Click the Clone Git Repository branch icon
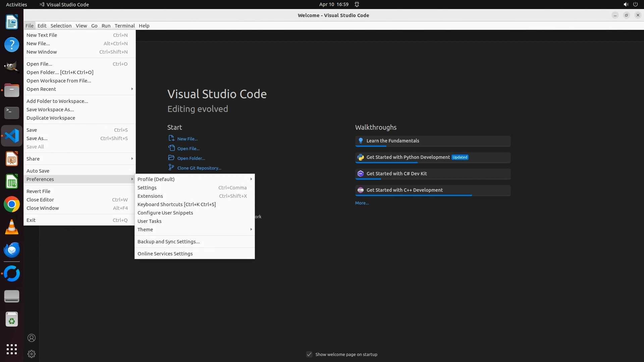This screenshot has width=644, height=362. [x=171, y=168]
